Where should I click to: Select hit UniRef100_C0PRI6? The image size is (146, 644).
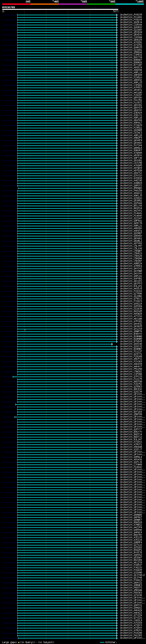click(x=131, y=55)
